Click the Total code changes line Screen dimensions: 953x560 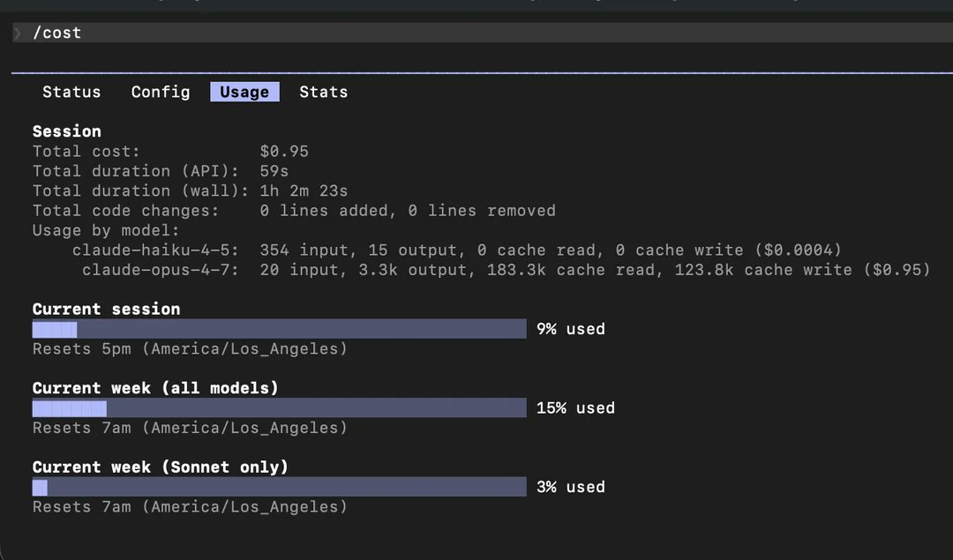pyautogui.click(x=294, y=210)
